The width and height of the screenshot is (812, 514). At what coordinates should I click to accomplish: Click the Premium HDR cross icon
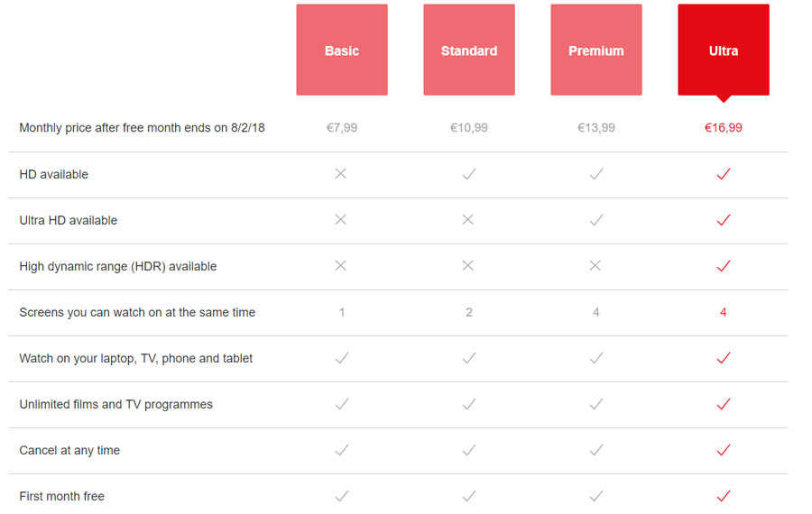[x=595, y=266]
